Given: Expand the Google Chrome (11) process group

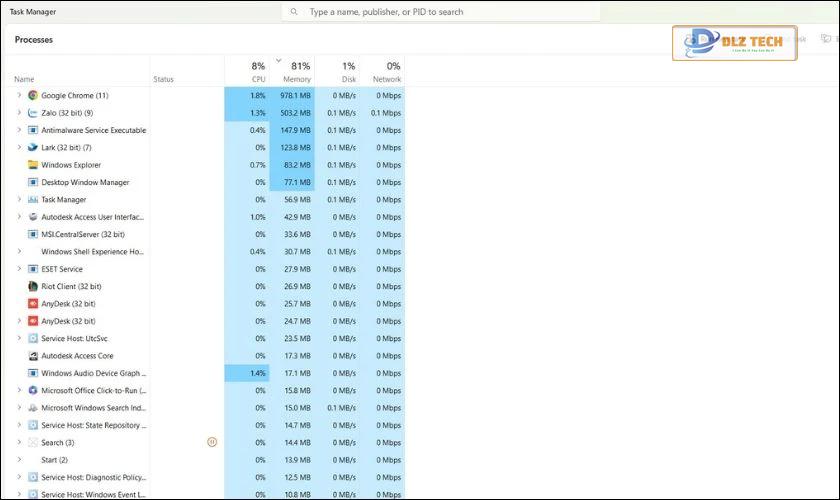Looking at the screenshot, I should tap(19, 95).
